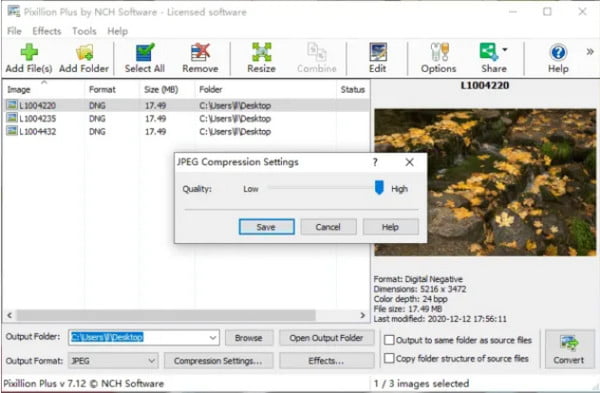
Task: Click the Effects... button
Action: pyautogui.click(x=326, y=361)
